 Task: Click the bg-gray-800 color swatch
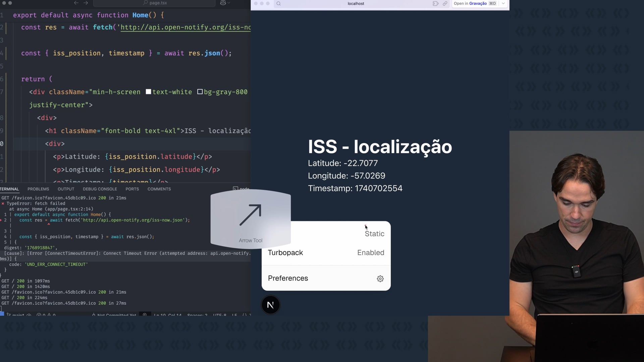[200, 92]
